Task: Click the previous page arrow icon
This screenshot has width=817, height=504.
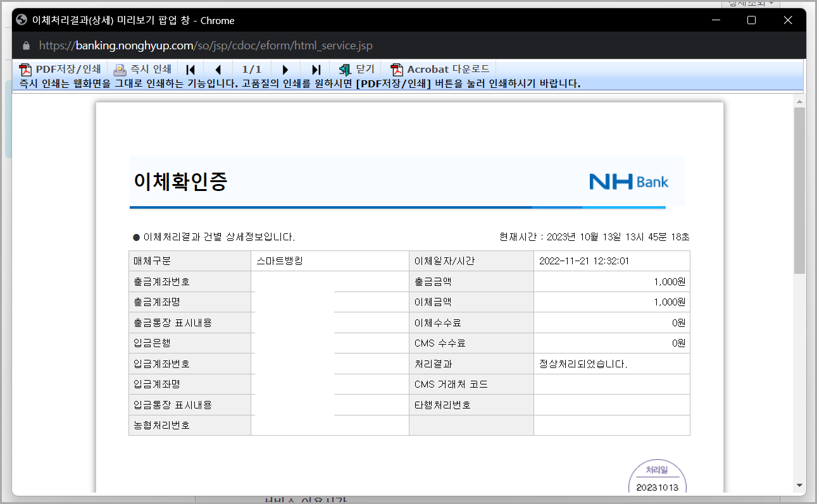Action: pyautogui.click(x=218, y=70)
